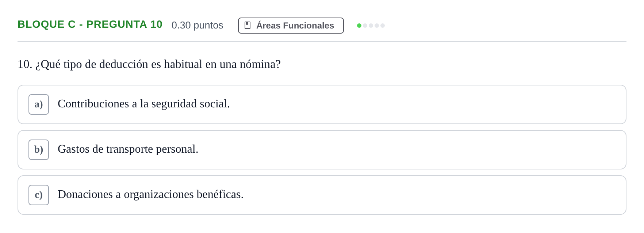Viewport: 644px width, 233px height.
Task: Click the second gray progress dot
Action: 365,26
